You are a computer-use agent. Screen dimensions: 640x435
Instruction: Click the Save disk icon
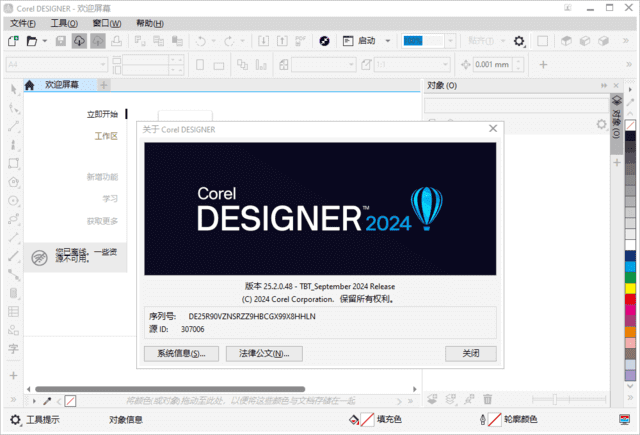point(61,41)
